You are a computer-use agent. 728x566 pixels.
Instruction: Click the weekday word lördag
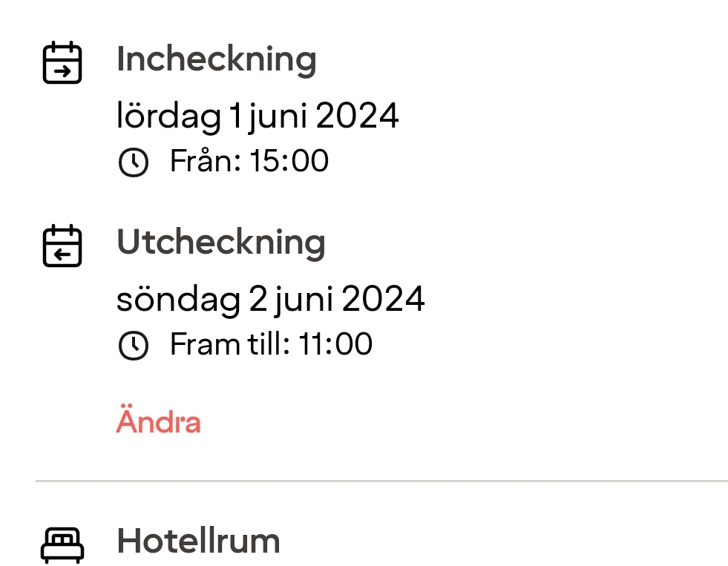click(x=168, y=116)
